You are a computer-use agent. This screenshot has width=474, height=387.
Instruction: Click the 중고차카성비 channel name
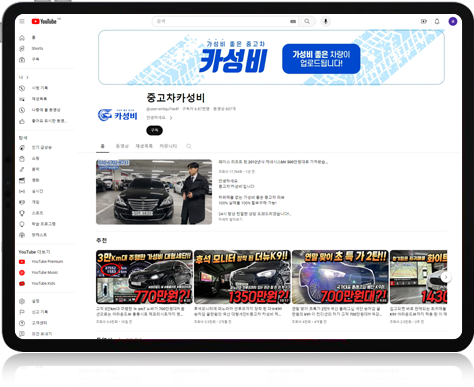pos(176,98)
